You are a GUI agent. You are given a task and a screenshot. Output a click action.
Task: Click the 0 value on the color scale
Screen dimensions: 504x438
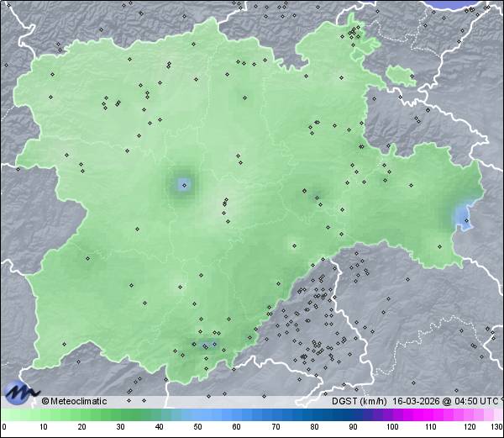point(4,426)
